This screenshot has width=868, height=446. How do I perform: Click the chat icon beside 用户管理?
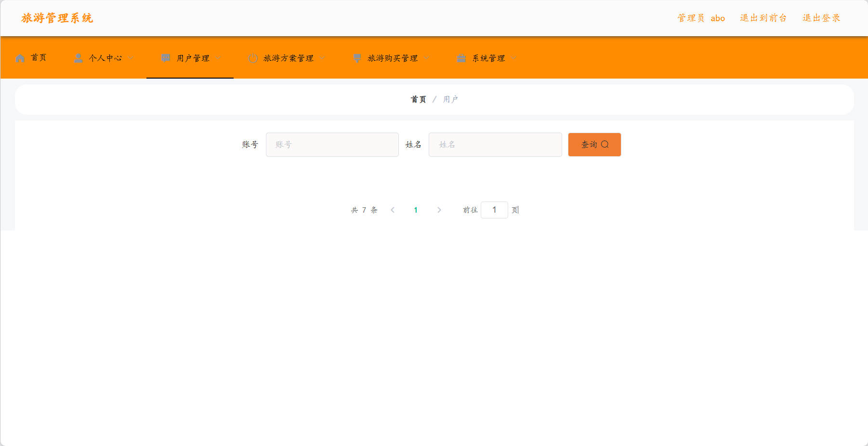(x=166, y=58)
